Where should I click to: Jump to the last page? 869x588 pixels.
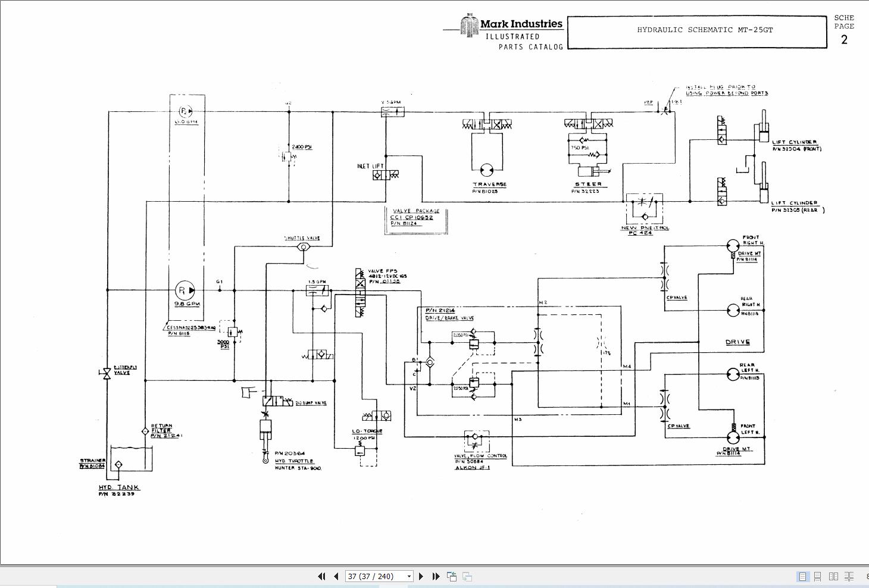436,576
